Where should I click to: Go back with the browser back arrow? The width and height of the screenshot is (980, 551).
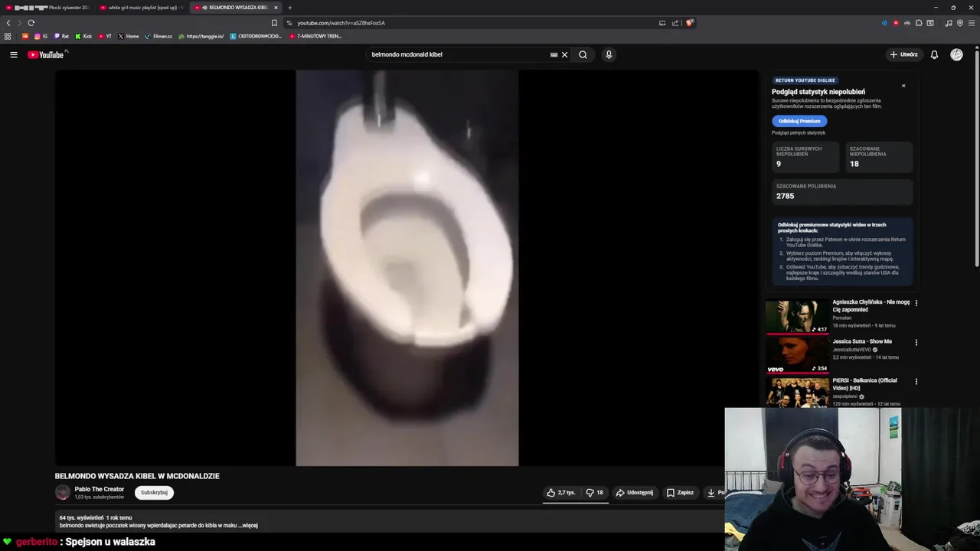click(x=8, y=23)
